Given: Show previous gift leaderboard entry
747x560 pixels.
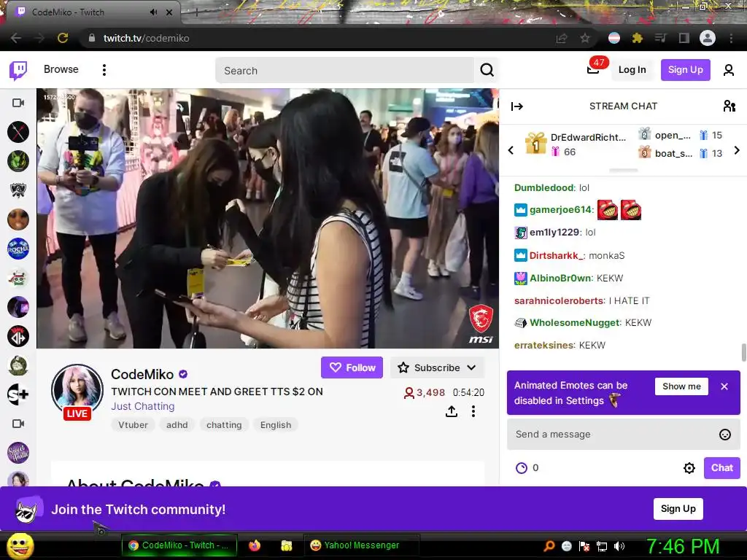Looking at the screenshot, I should [x=511, y=150].
